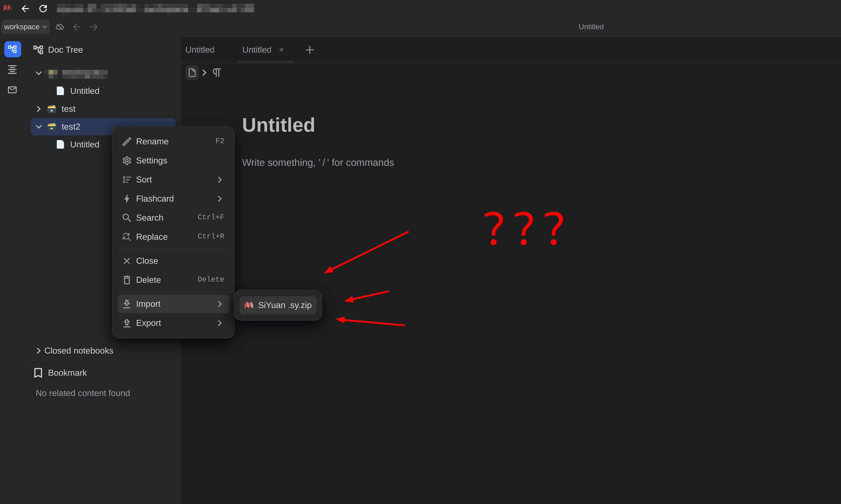Image resolution: width=841 pixels, height=504 pixels.
Task: Open the Outline panel icon
Action: coord(12,70)
